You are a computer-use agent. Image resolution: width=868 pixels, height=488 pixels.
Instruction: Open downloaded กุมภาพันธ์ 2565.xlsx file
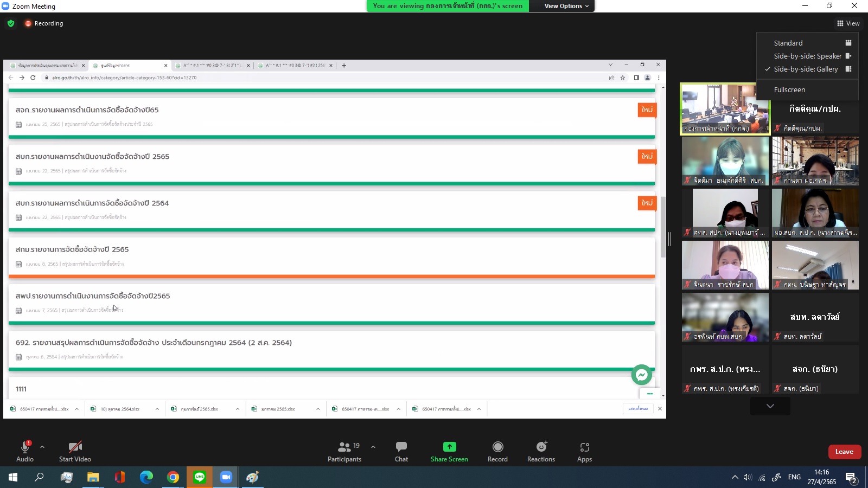coord(200,409)
